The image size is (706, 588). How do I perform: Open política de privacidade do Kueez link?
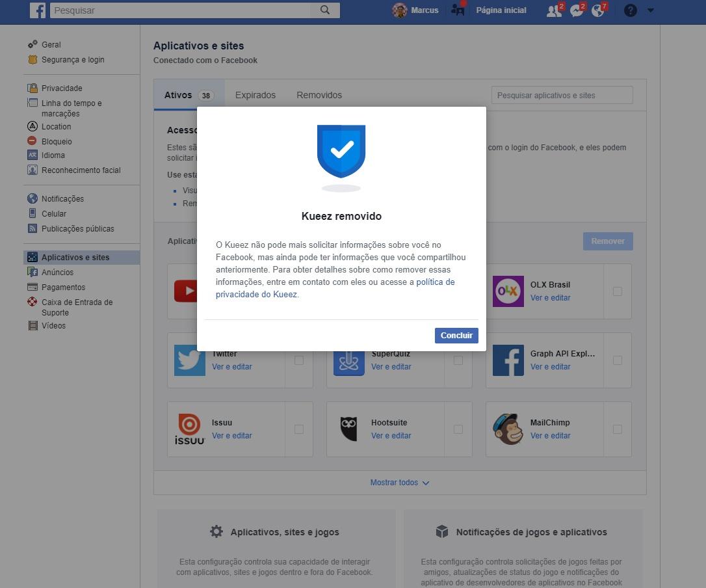(335, 288)
